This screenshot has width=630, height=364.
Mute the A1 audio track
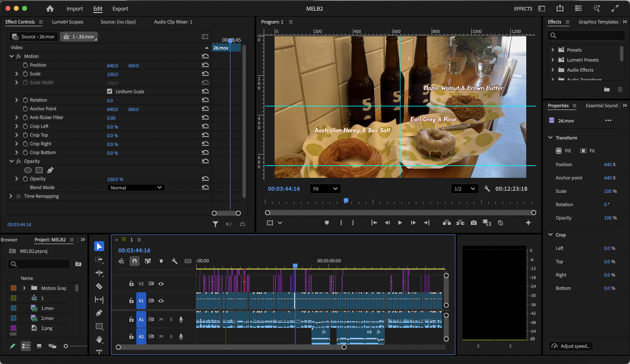pyautogui.click(x=161, y=319)
